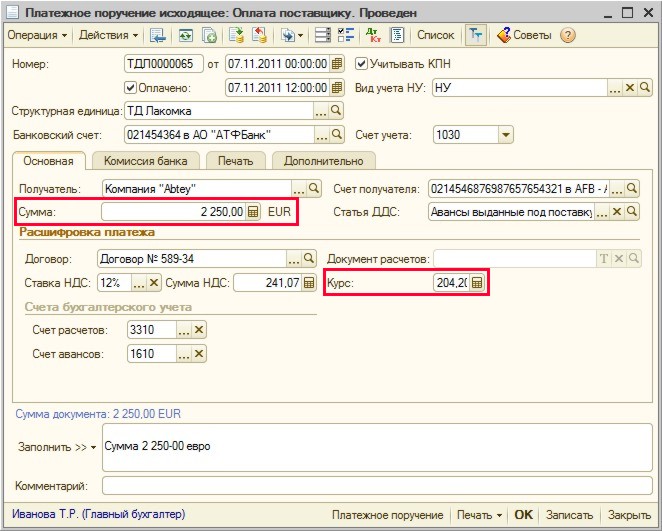662x531 pixels.
Task: Switch to the Комиссия банка tab
Action: coord(146,160)
